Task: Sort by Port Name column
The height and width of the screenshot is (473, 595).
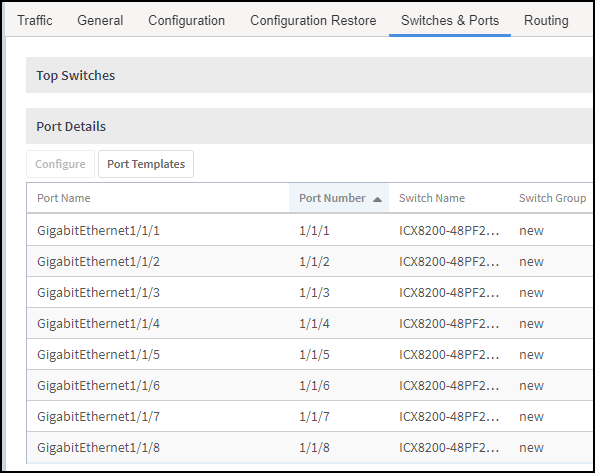Action: [64, 198]
